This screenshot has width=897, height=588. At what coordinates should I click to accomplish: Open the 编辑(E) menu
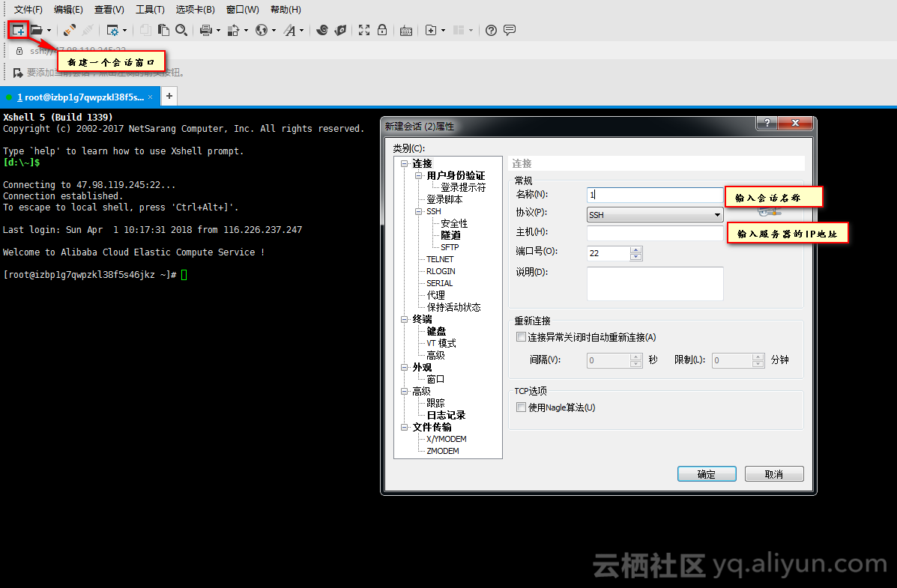click(x=68, y=10)
